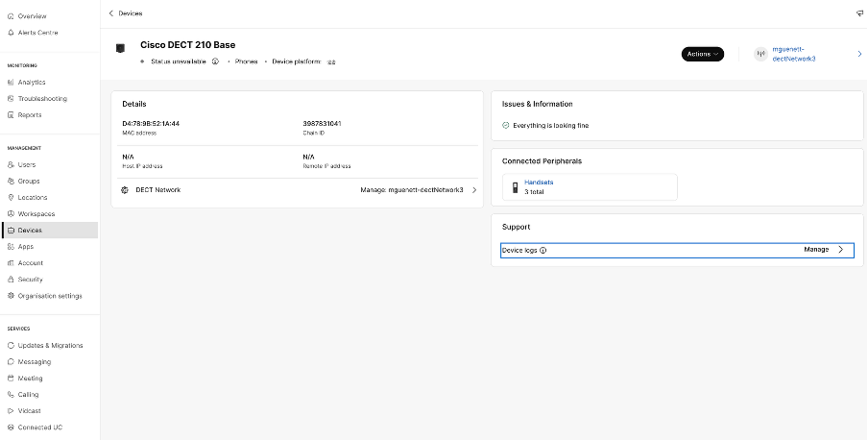Click the Reports icon in sidebar
This screenshot has width=868, height=440.
(11, 115)
